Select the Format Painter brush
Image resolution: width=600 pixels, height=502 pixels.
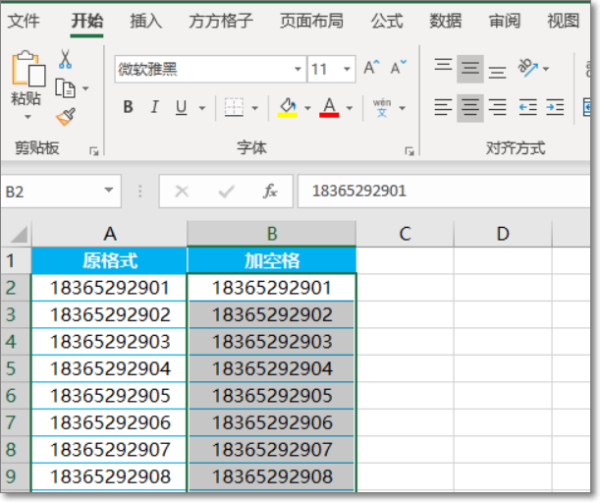click(66, 117)
